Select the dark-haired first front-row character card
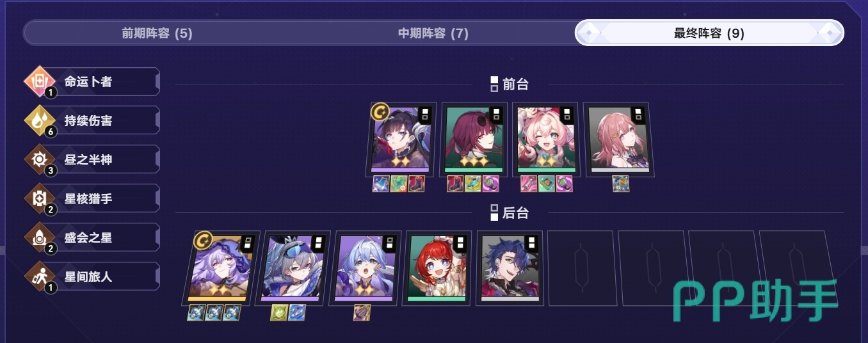 tap(401, 140)
